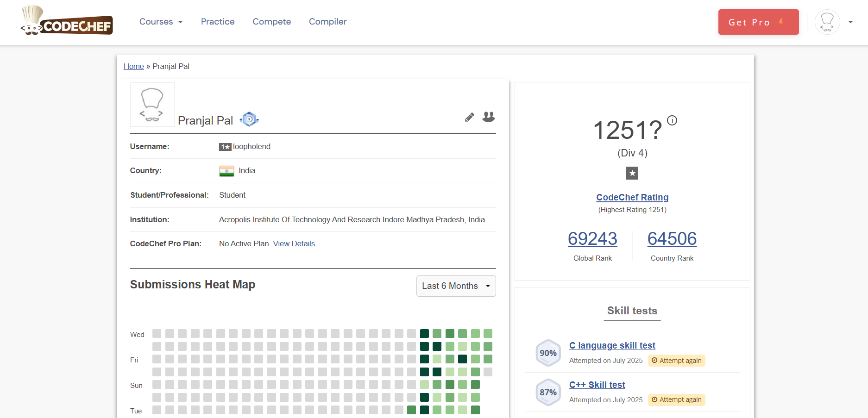This screenshot has height=418, width=868.
Task: Click the Skill tests heading
Action: tap(632, 311)
